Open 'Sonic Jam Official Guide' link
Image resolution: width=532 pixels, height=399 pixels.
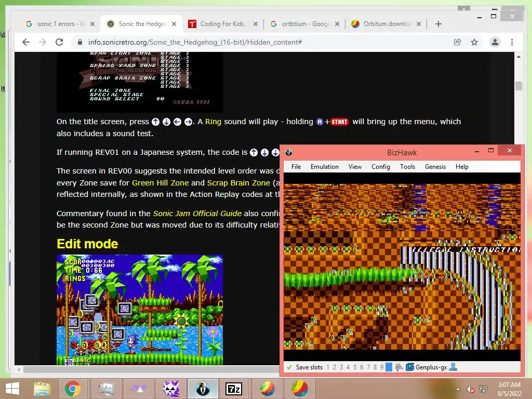(x=197, y=214)
